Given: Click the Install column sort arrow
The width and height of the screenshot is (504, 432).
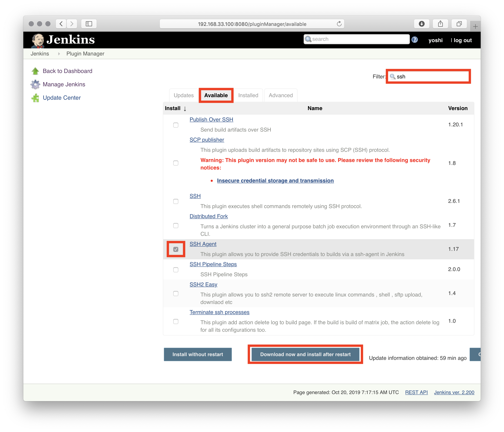Looking at the screenshot, I should [x=185, y=109].
